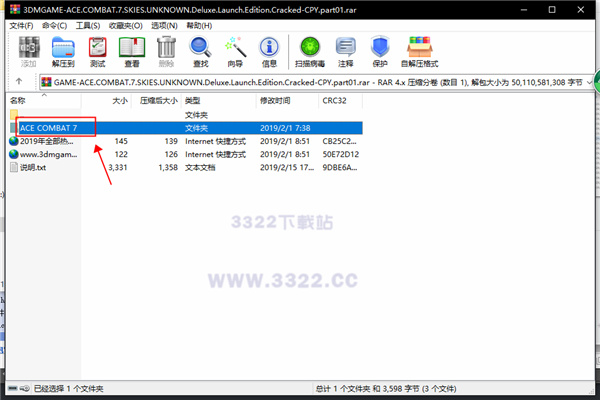Open the 查找 (Find) magnifier tool
Screen dimensions: 600x400
[201, 52]
